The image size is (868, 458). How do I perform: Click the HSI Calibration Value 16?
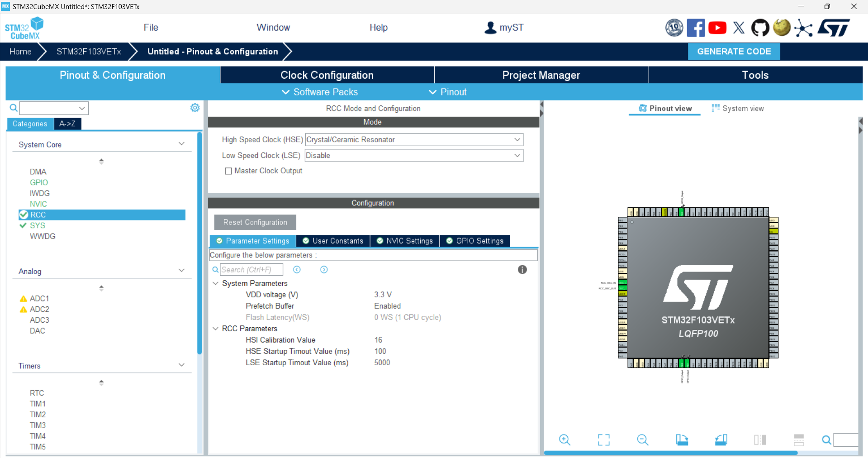pos(378,340)
